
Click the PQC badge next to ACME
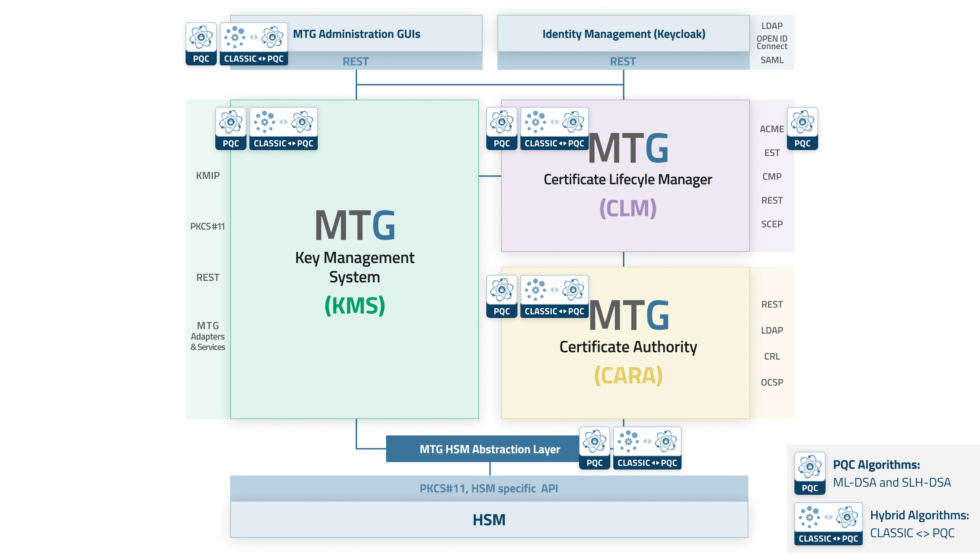click(x=802, y=129)
